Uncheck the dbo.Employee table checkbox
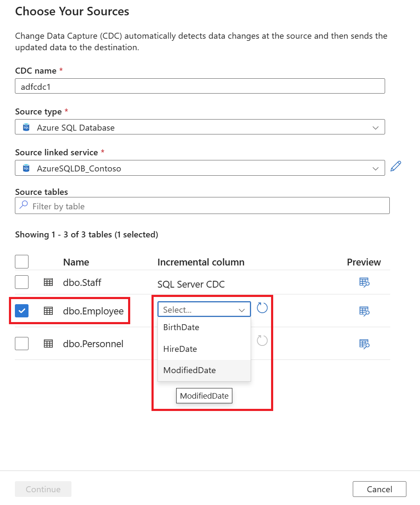 [x=22, y=311]
